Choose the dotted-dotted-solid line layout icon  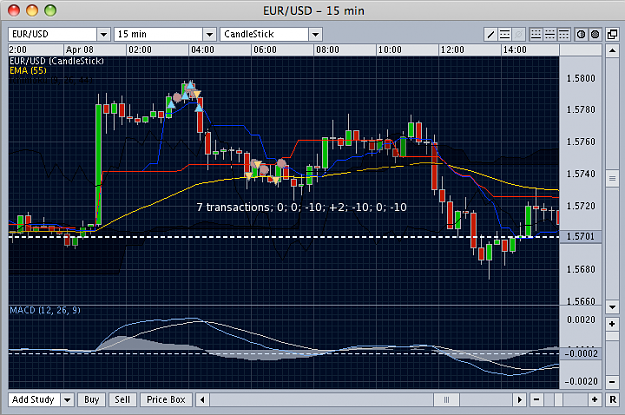click(x=536, y=35)
